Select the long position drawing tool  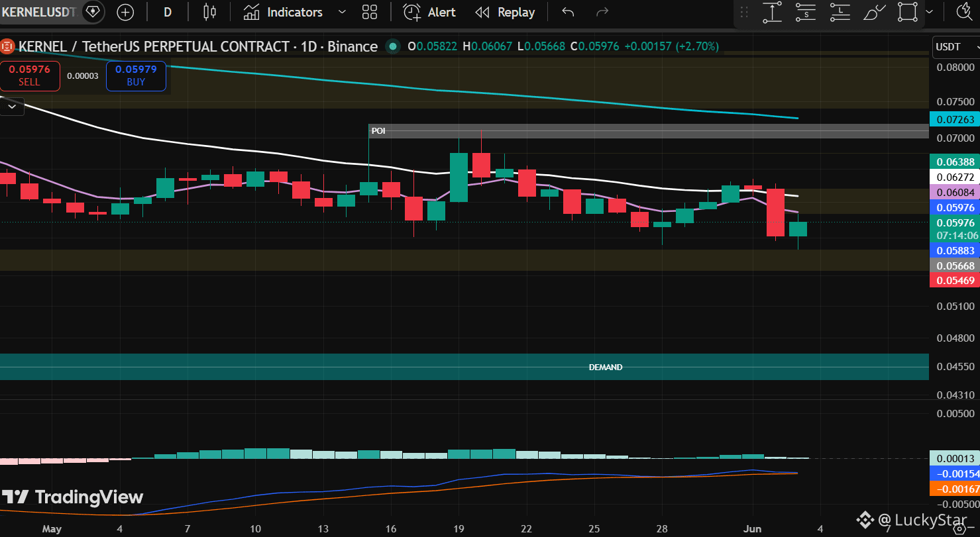(x=840, y=12)
